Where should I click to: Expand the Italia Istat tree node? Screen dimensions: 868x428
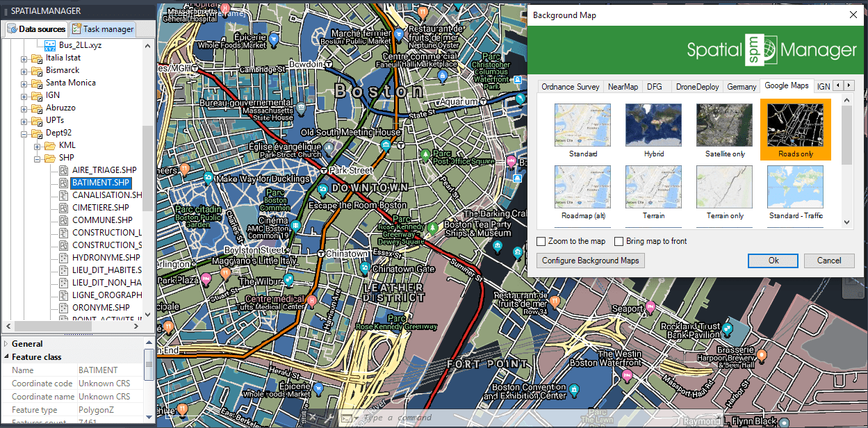coord(24,58)
